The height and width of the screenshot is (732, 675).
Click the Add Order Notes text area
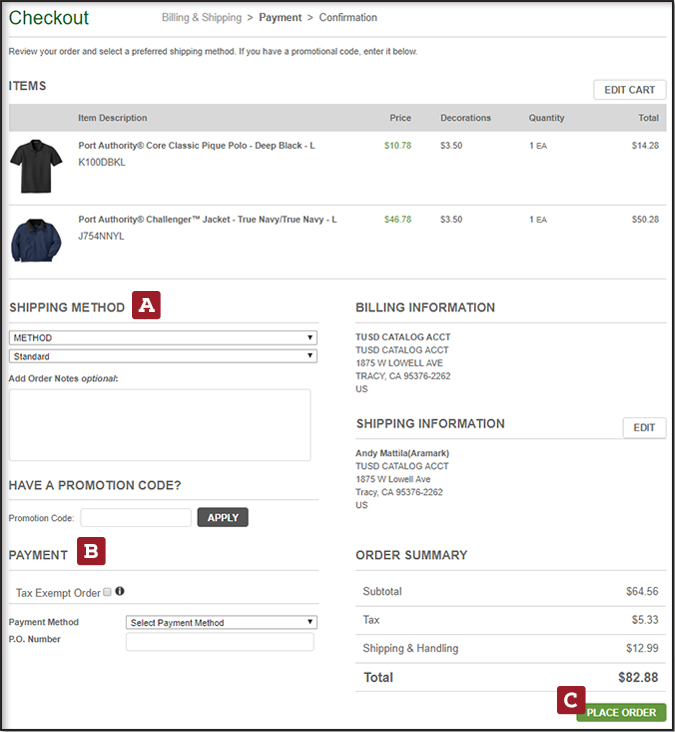160,425
